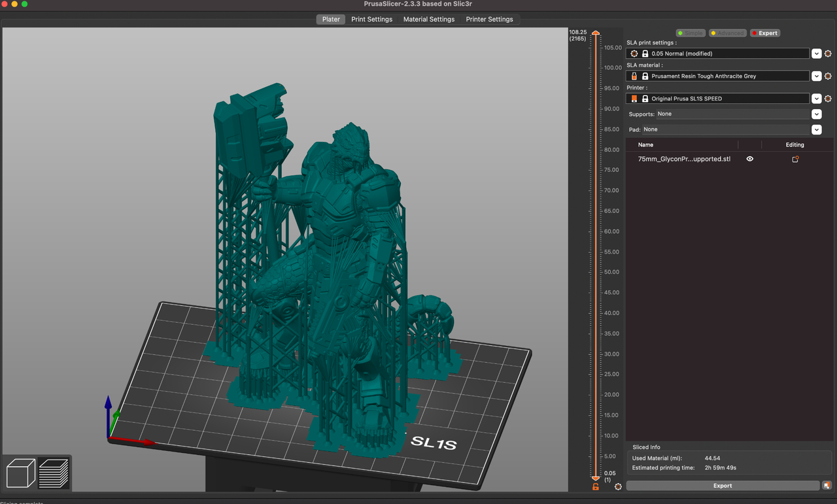837x504 pixels.
Task: Open the editing icon for the STL object
Action: (x=795, y=159)
